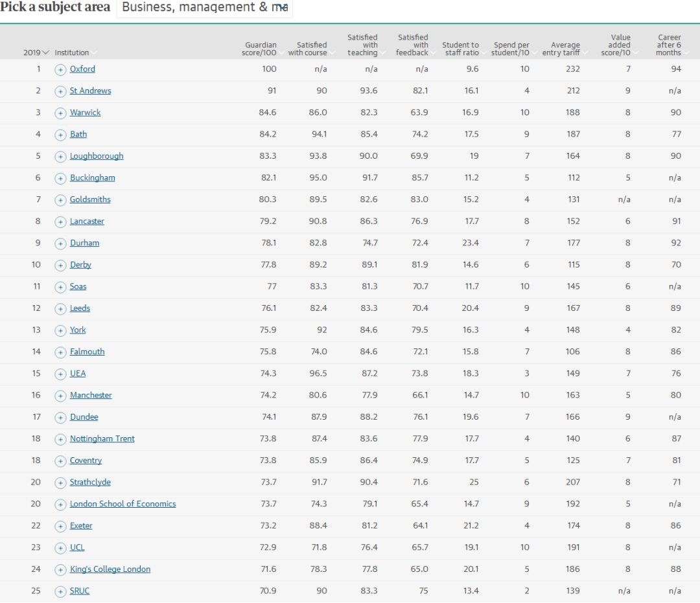The image size is (700, 603).
Task: Open the Dundee link
Action: pos(84,417)
